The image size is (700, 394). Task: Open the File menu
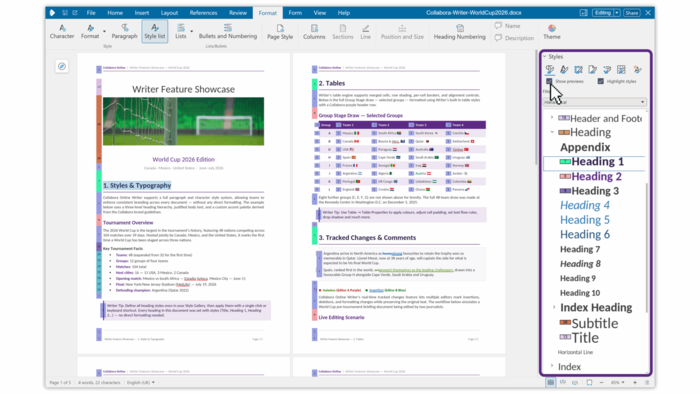coord(91,13)
